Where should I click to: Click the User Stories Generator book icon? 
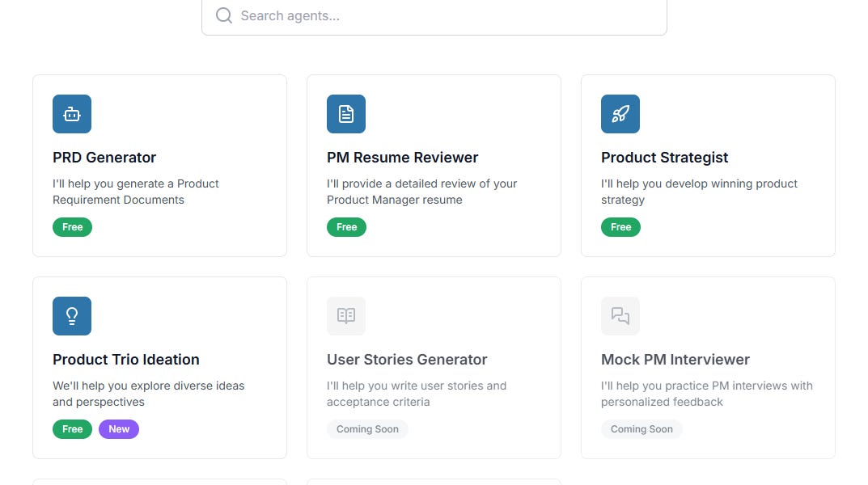346,316
